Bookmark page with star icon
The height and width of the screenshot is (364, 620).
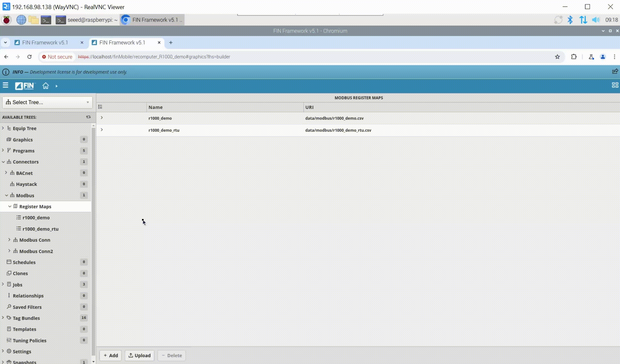[x=557, y=57]
